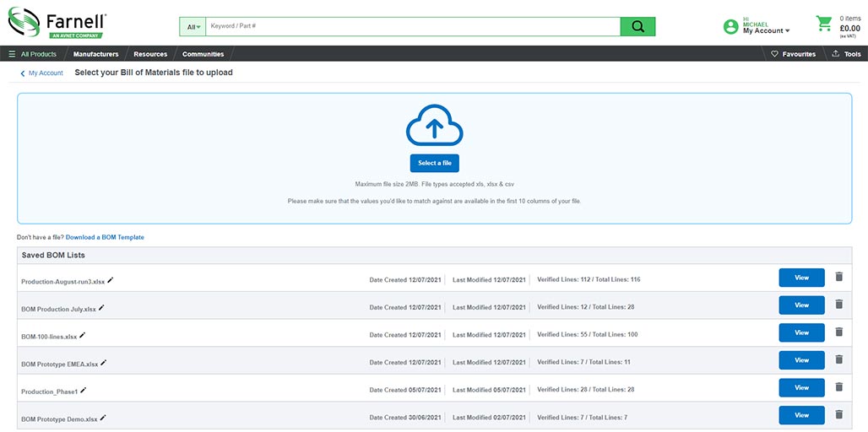Screen dimensions: 868x432
Task: Click the Farnell logo
Action: coord(57,23)
